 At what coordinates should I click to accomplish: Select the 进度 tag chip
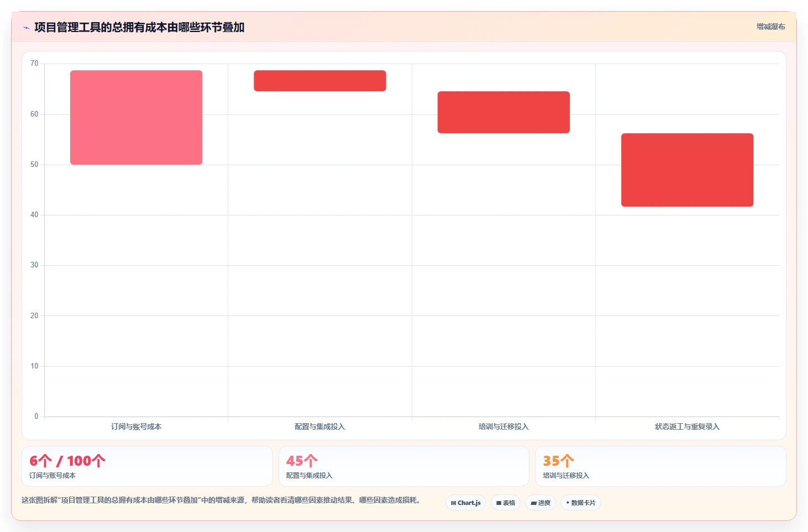541,503
